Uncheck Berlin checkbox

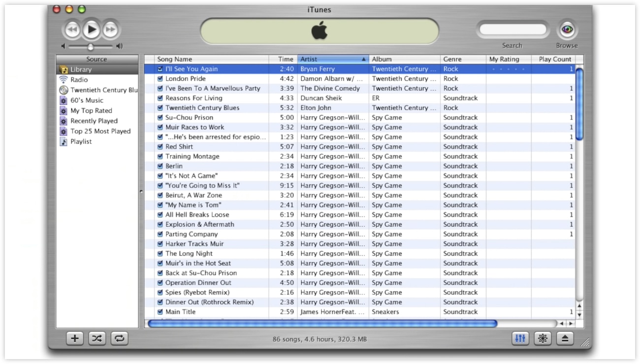160,166
